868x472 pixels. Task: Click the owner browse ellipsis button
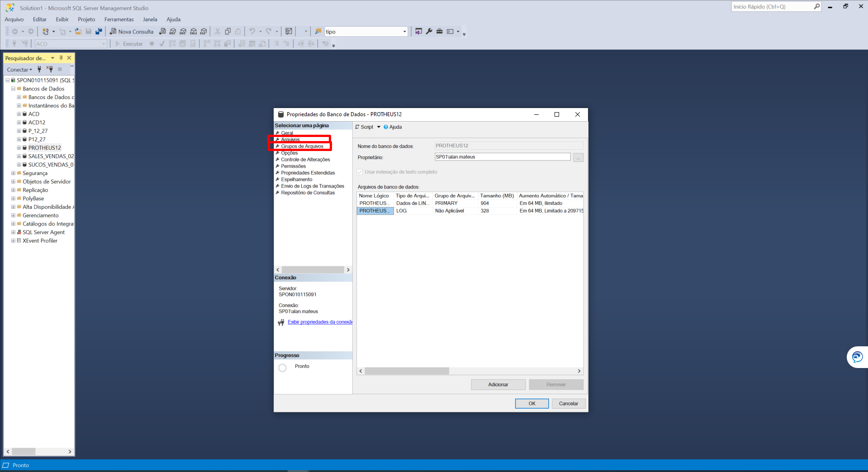point(578,157)
